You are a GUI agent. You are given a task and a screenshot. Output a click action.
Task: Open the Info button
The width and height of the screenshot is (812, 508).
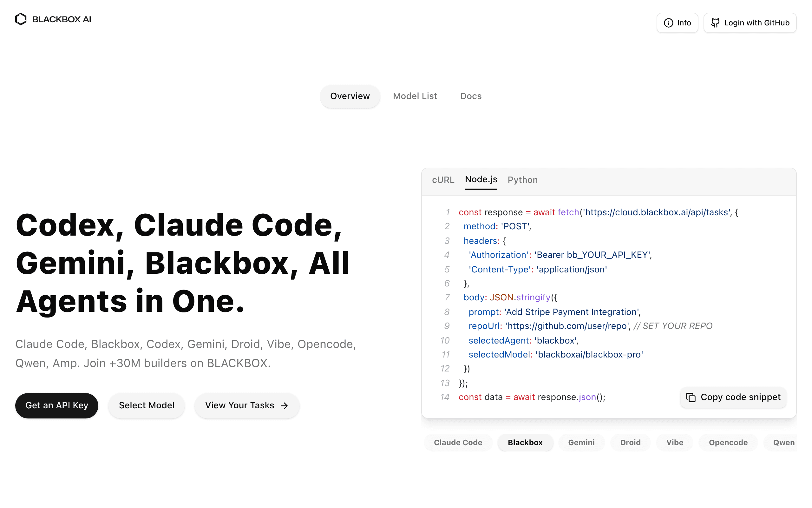coord(677,23)
